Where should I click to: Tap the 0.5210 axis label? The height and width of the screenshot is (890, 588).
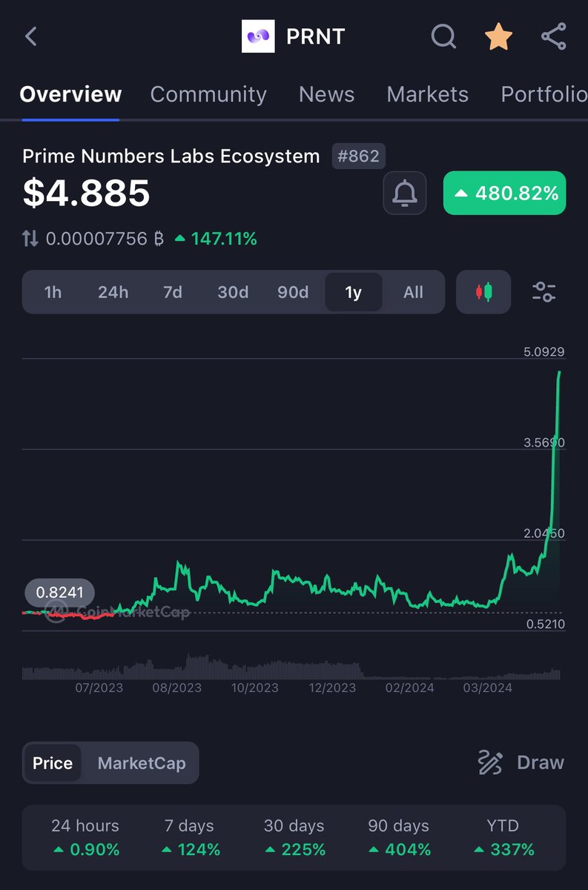(546, 624)
